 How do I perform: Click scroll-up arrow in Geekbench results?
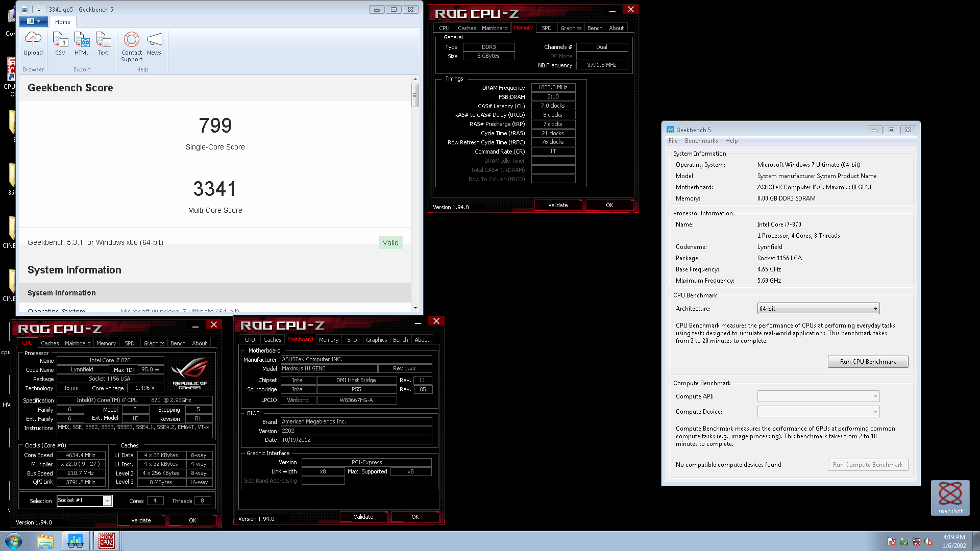pos(415,79)
